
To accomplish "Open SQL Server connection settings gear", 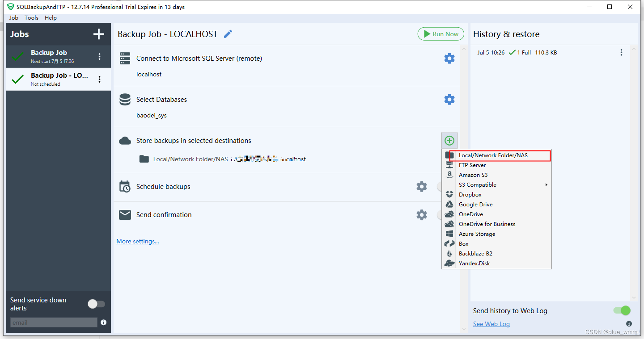I will 449,59.
